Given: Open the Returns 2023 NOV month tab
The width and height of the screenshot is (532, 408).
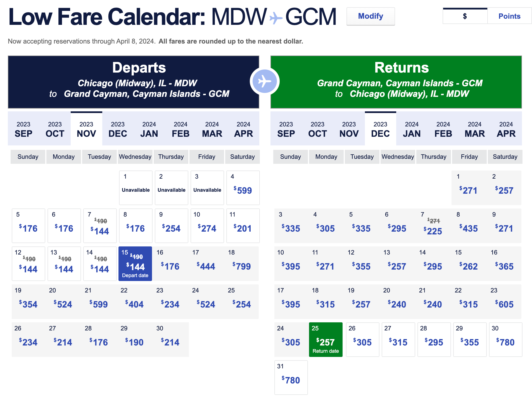Looking at the screenshot, I should point(349,129).
